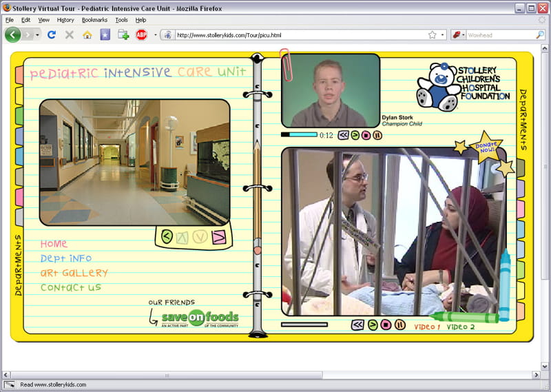Screen dimensions: 551x392
Task: Open the File menu
Action: pyautogui.click(x=10, y=20)
